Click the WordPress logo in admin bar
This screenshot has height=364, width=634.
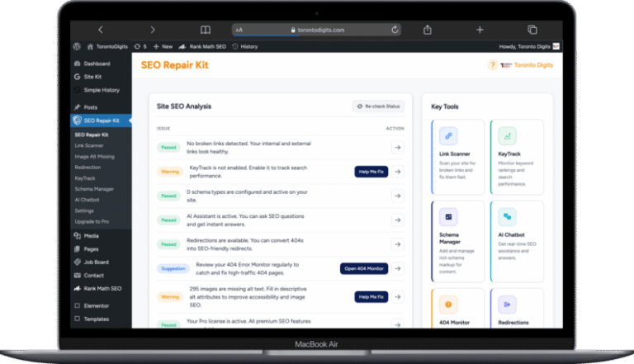tap(76, 46)
